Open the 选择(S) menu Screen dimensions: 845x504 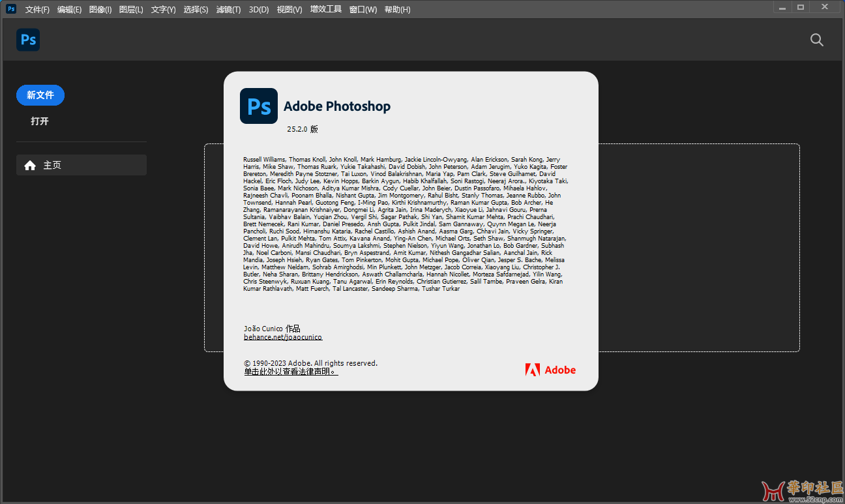click(x=196, y=9)
